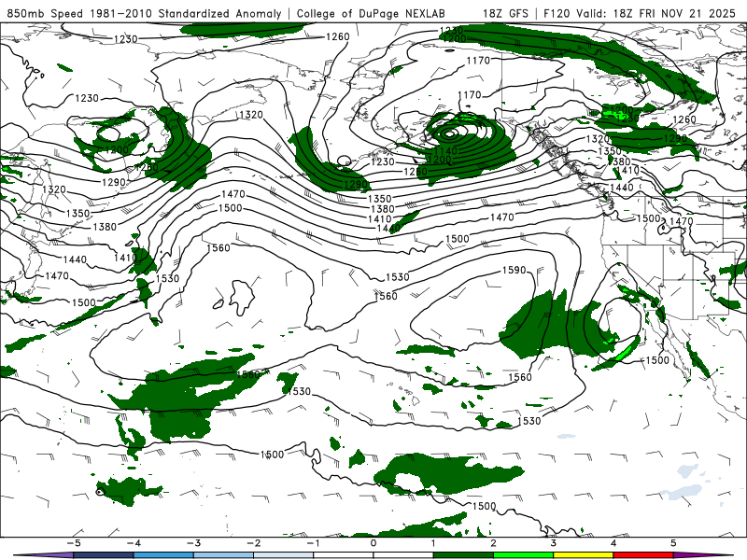Select the red 4 to 5 legend swatch
Screen dimensions: 747x560
pos(643,555)
